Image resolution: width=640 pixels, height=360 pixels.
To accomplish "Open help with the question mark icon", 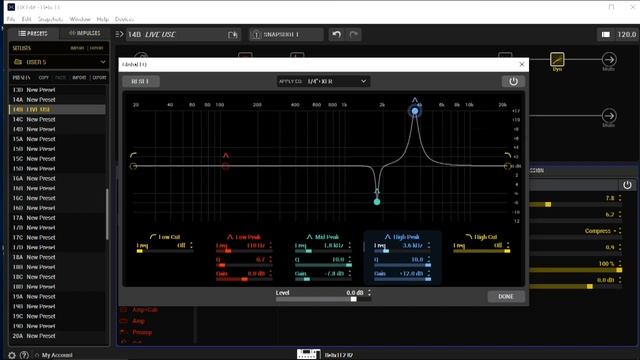I will tap(24, 355).
